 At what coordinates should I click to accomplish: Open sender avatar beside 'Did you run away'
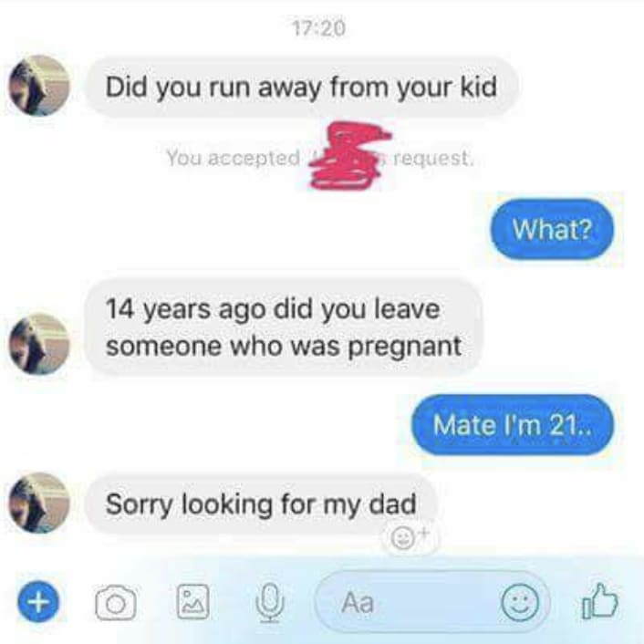pos(39,86)
